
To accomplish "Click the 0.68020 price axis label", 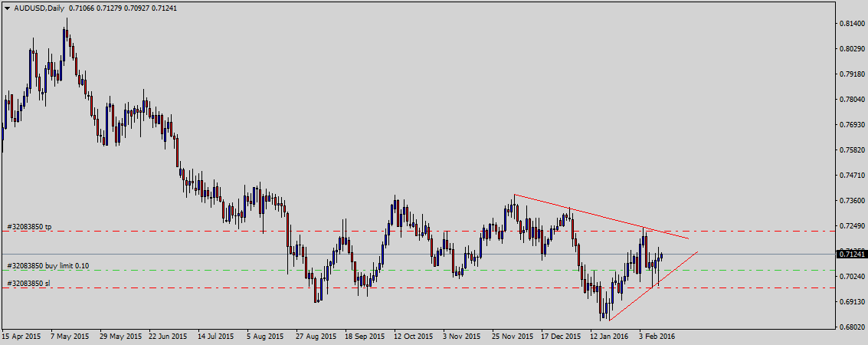I will (851, 327).
